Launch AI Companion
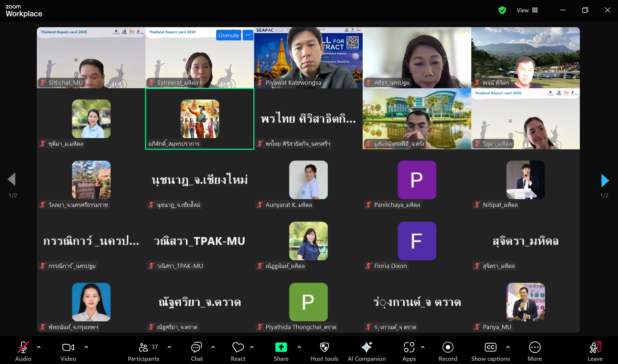 tap(367, 351)
